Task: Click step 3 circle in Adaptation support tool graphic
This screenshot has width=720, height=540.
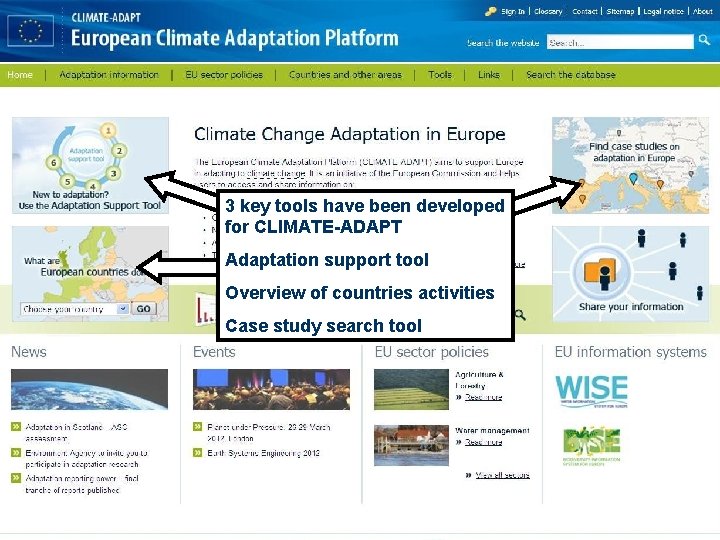Action: (x=113, y=174)
